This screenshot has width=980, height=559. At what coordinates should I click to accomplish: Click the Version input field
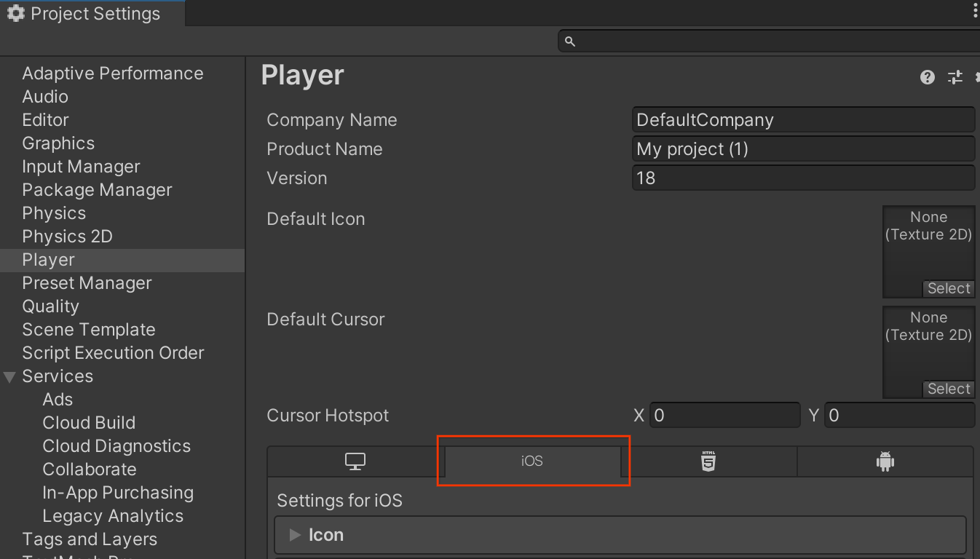pyautogui.click(x=802, y=178)
